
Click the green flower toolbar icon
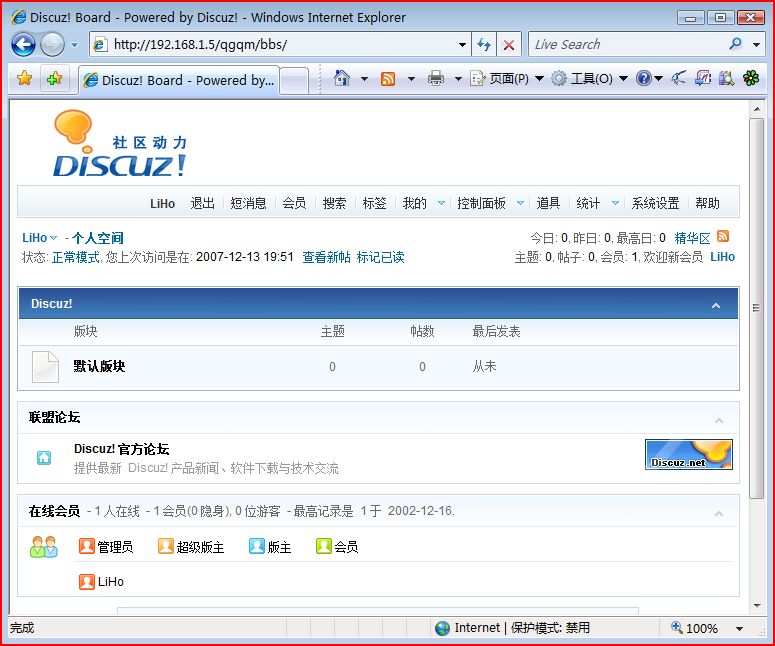click(751, 78)
